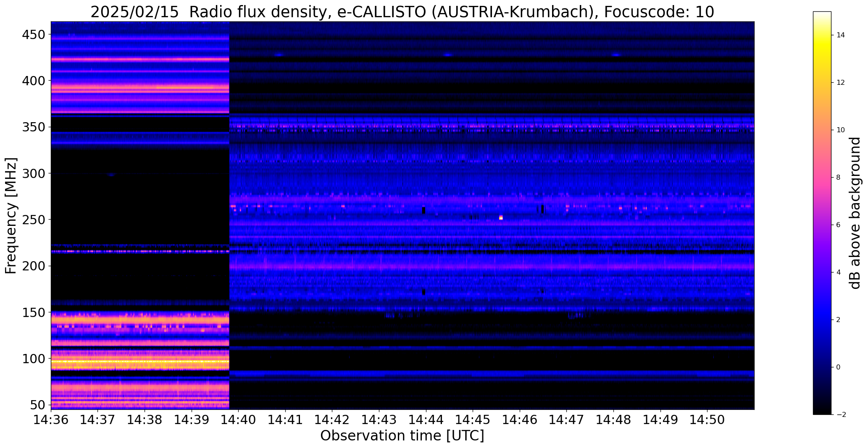Click the 14:50 time tick label
The width and height of the screenshot is (868, 448).
(x=708, y=420)
